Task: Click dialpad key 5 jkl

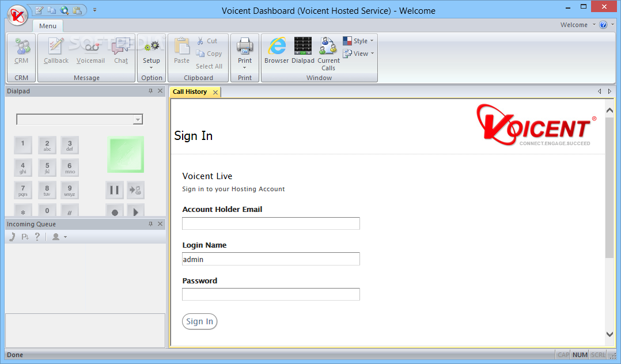Action: pos(47,168)
